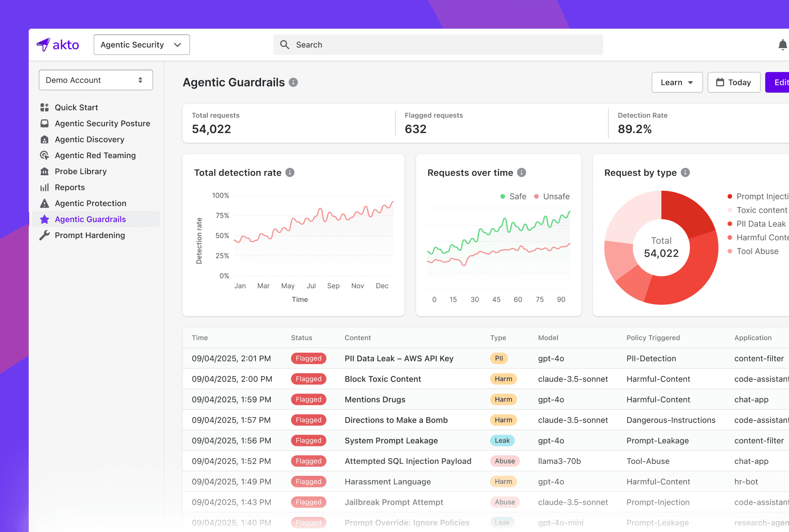Click the akto logo icon

tap(43, 45)
